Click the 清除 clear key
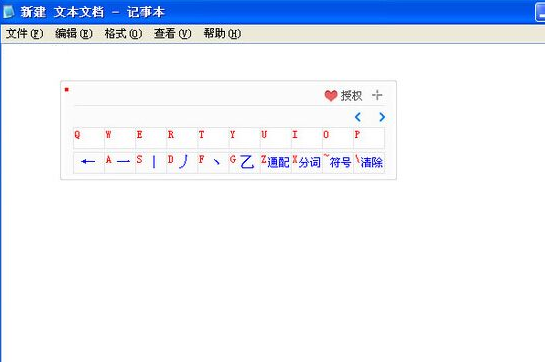This screenshot has width=545, height=362. [x=369, y=162]
